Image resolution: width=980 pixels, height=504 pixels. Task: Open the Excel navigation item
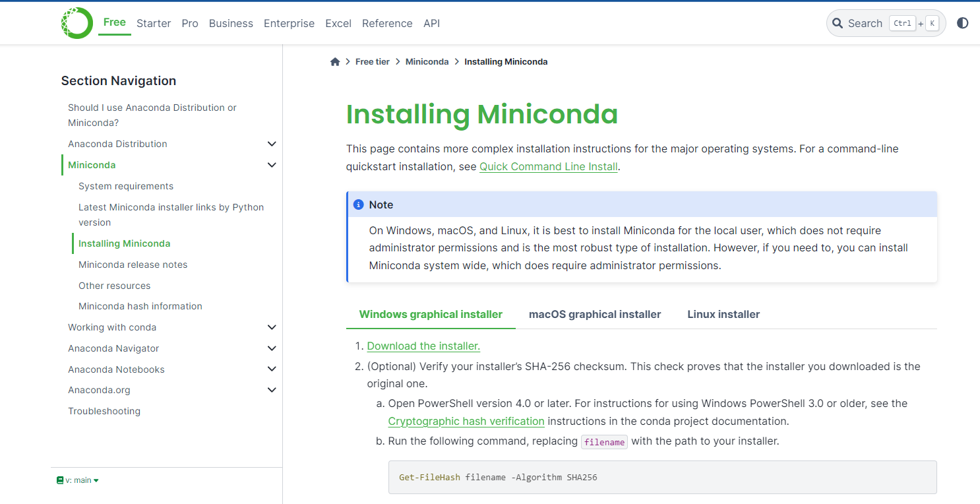click(x=338, y=23)
